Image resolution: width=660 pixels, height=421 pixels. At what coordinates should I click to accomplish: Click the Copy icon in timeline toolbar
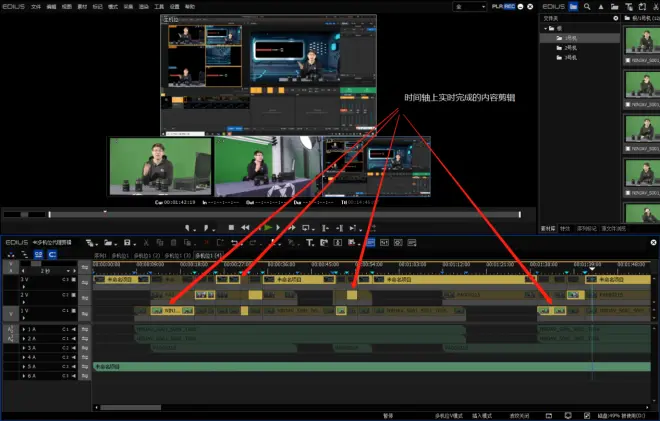[160, 242]
